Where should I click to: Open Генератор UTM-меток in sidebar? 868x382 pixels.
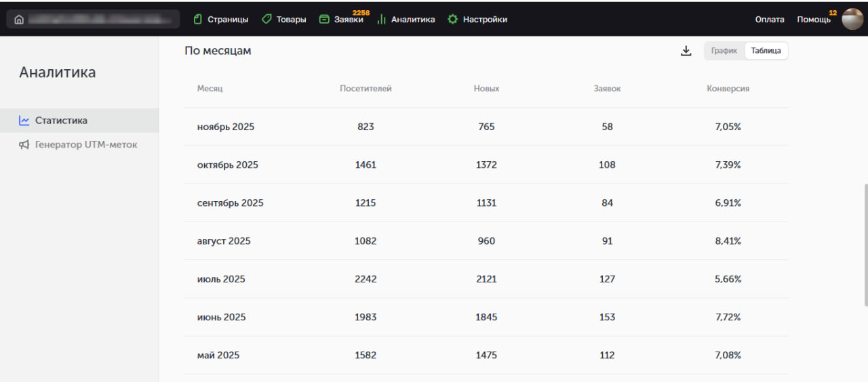tap(86, 144)
